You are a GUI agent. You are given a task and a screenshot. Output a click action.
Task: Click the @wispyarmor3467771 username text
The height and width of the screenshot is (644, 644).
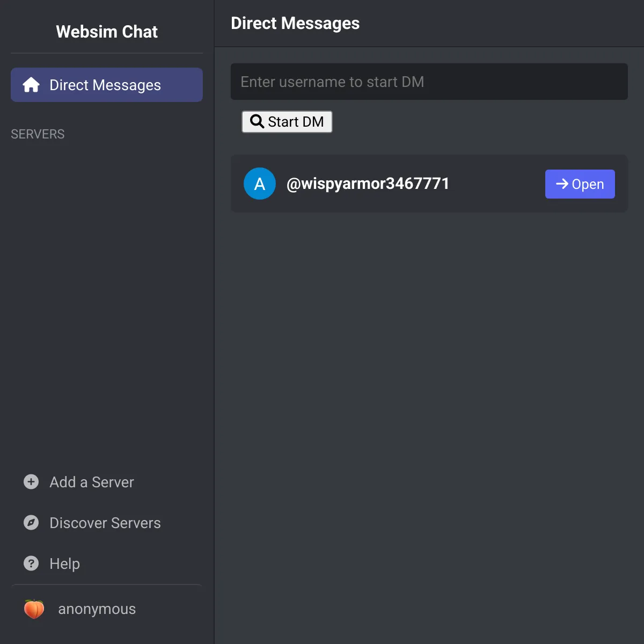368,184
